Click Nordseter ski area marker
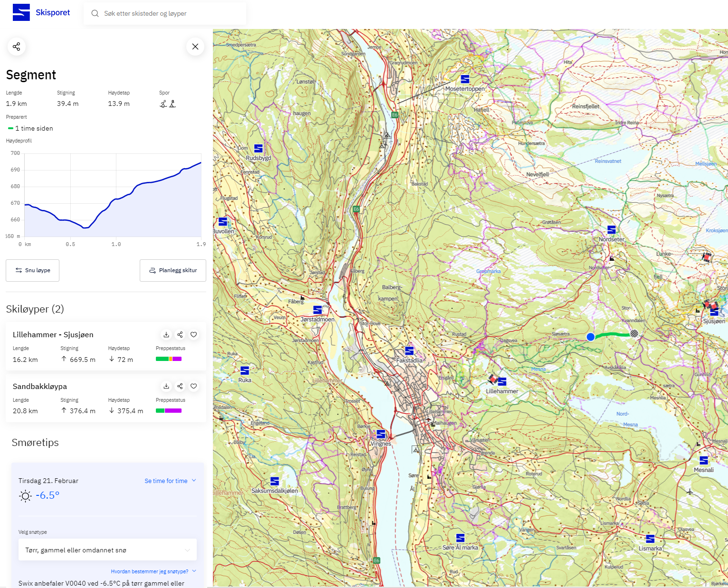 point(612,230)
